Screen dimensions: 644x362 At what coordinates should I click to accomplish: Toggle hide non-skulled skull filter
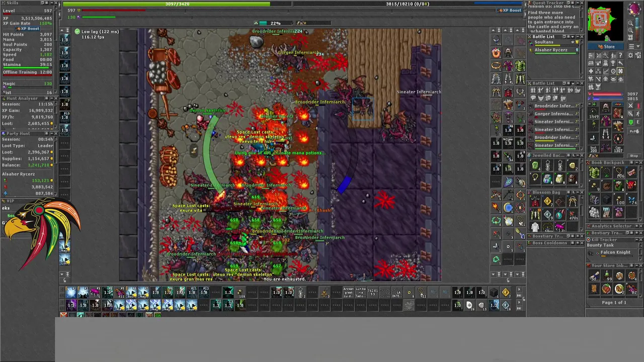pos(548,98)
